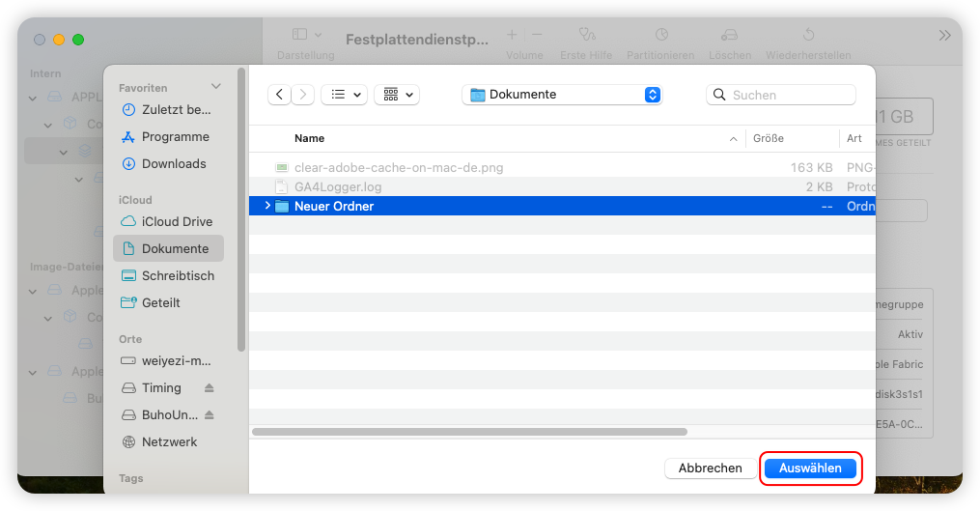Eject the Timing volume
This screenshot has height=511, width=980.
coord(210,387)
